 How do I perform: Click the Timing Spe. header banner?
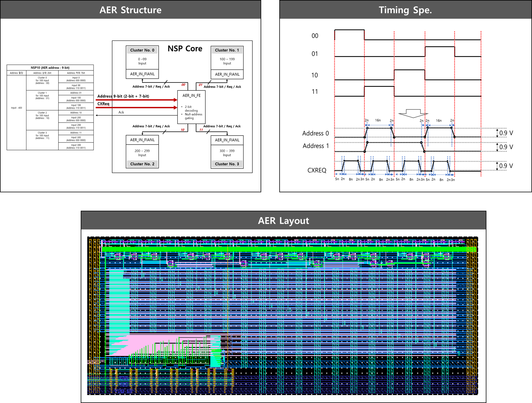pos(405,10)
